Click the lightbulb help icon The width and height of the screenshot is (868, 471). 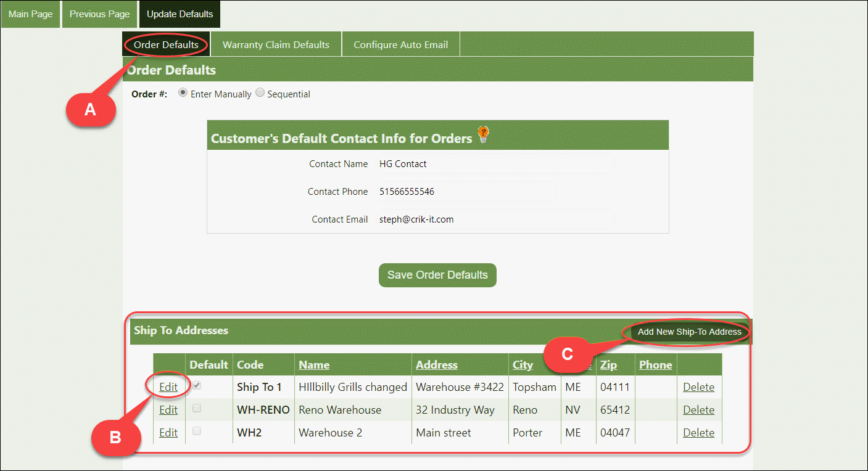point(483,135)
